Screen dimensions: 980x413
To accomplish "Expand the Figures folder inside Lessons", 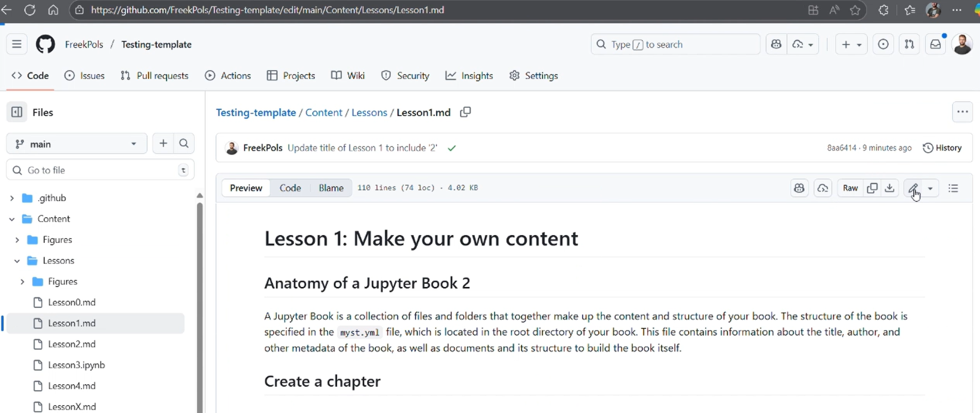I will (x=22, y=282).
